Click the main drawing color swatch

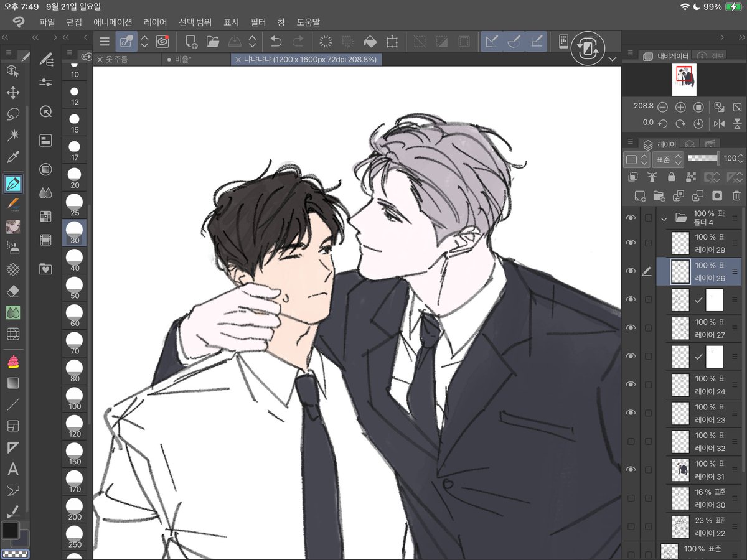pos(11,530)
